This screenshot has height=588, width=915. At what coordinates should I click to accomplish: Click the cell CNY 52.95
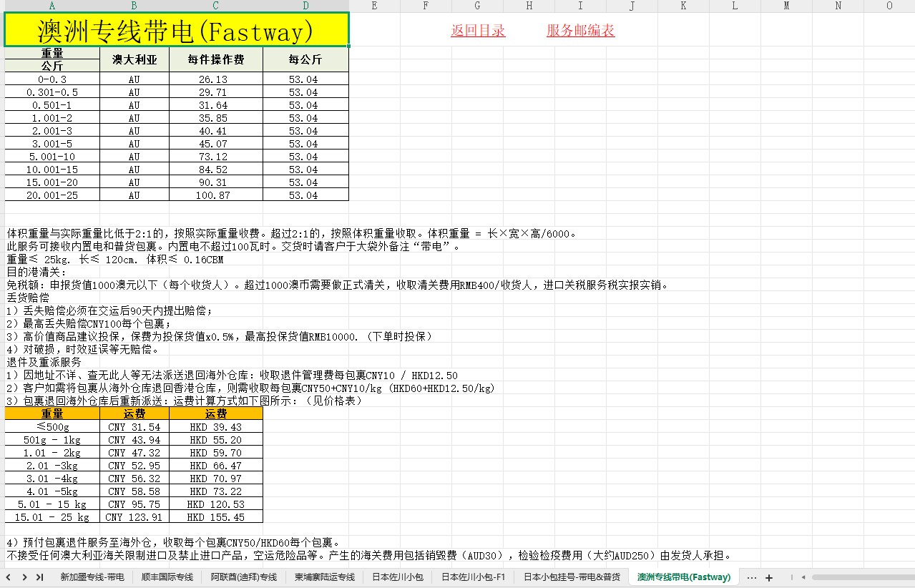tap(134, 466)
